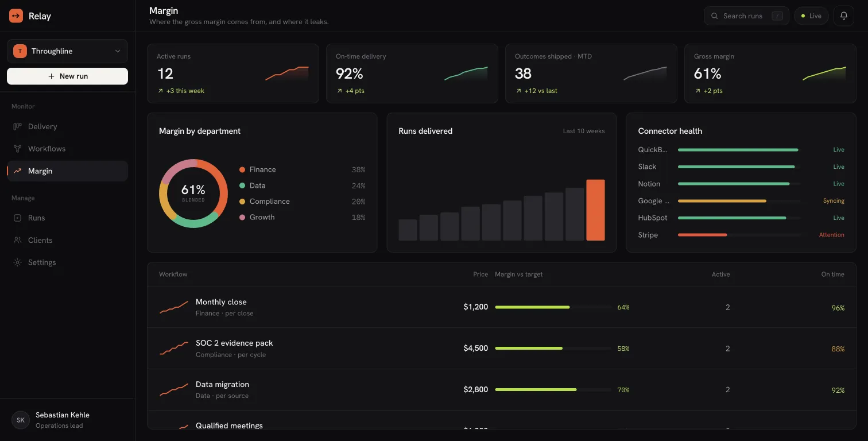Click the Active runs sparkline chart
The height and width of the screenshot is (441, 868).
coord(287,73)
